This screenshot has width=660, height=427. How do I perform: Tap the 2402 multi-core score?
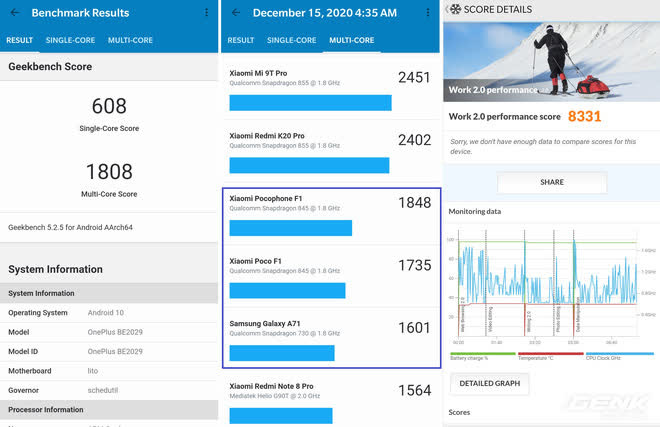[415, 140]
